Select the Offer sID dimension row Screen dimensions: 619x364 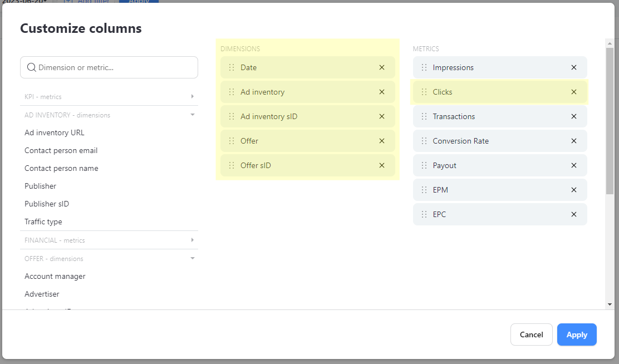[307, 165]
